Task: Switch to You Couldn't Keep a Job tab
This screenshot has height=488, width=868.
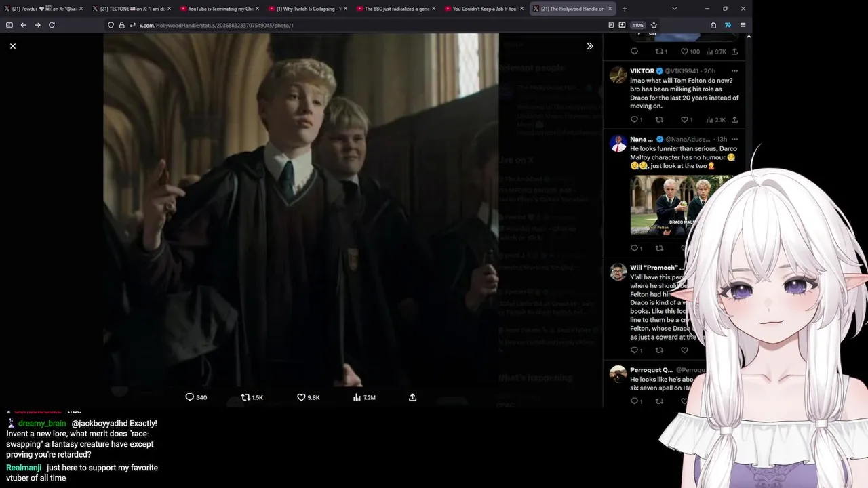Action: pyautogui.click(x=484, y=9)
